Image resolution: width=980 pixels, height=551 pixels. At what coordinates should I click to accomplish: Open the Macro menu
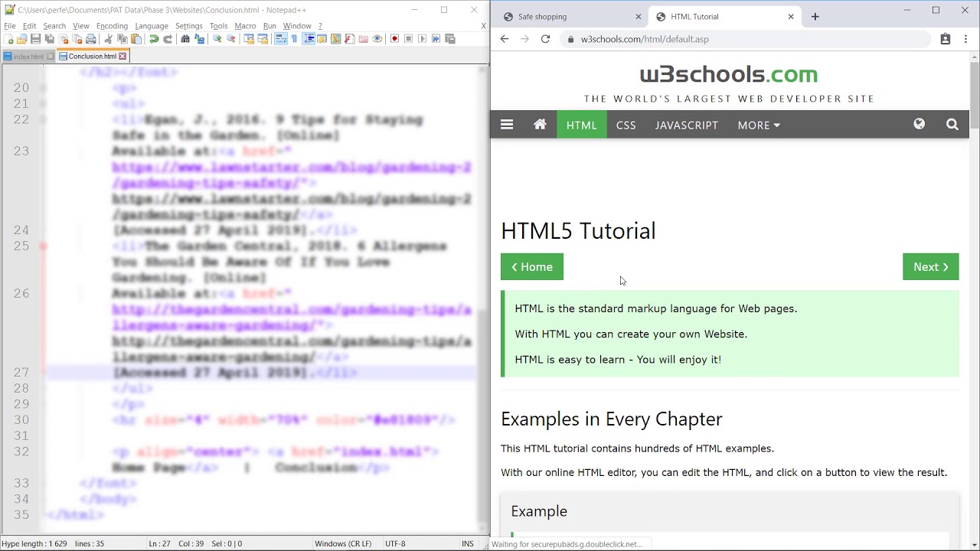pos(245,25)
